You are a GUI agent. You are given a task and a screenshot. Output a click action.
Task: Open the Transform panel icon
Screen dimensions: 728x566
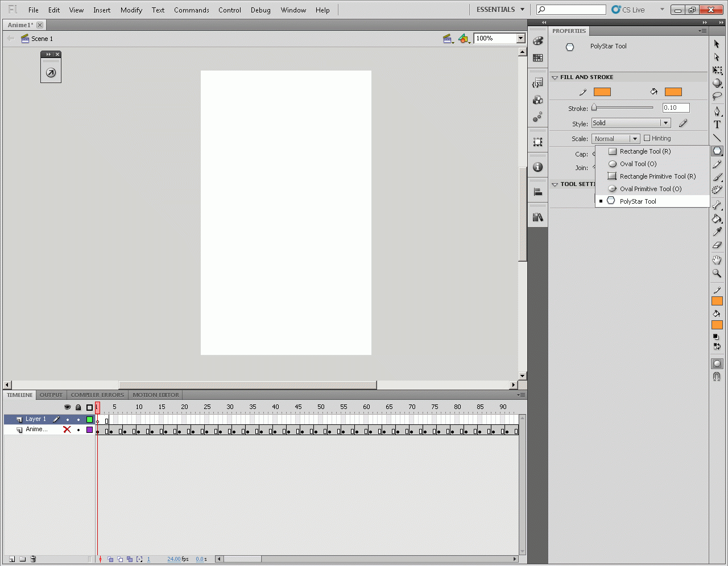538,142
